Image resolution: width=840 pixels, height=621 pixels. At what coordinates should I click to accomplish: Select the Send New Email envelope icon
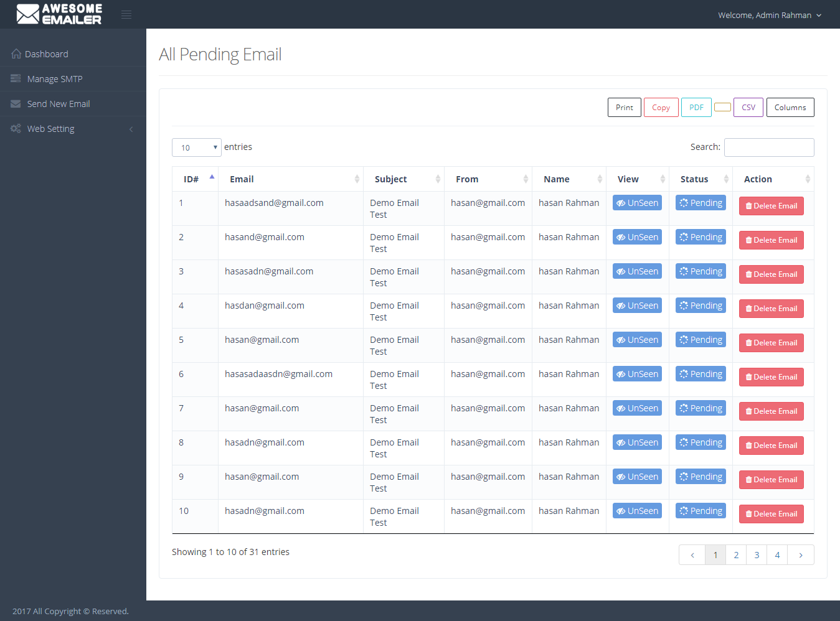[16, 103]
